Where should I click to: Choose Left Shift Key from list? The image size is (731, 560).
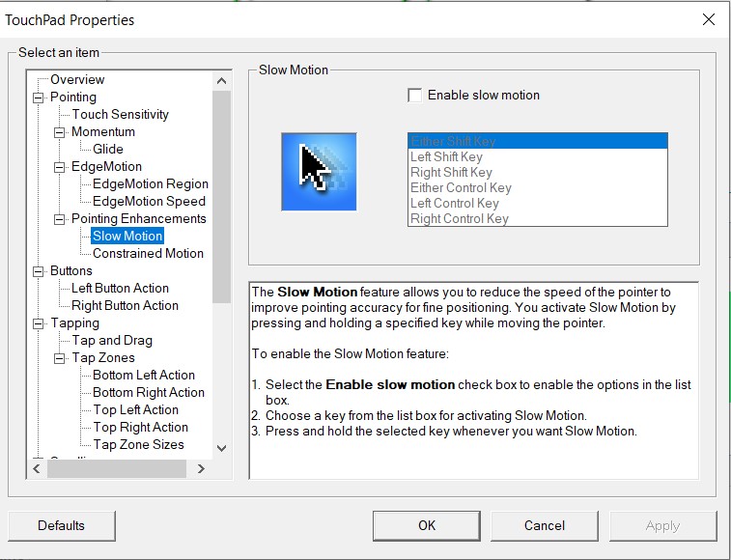click(x=446, y=157)
